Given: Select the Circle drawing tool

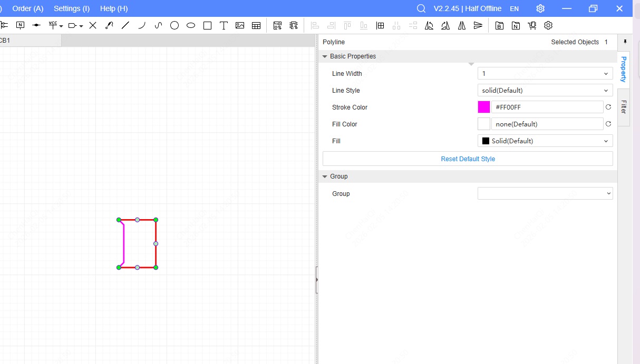Looking at the screenshot, I should point(174,25).
